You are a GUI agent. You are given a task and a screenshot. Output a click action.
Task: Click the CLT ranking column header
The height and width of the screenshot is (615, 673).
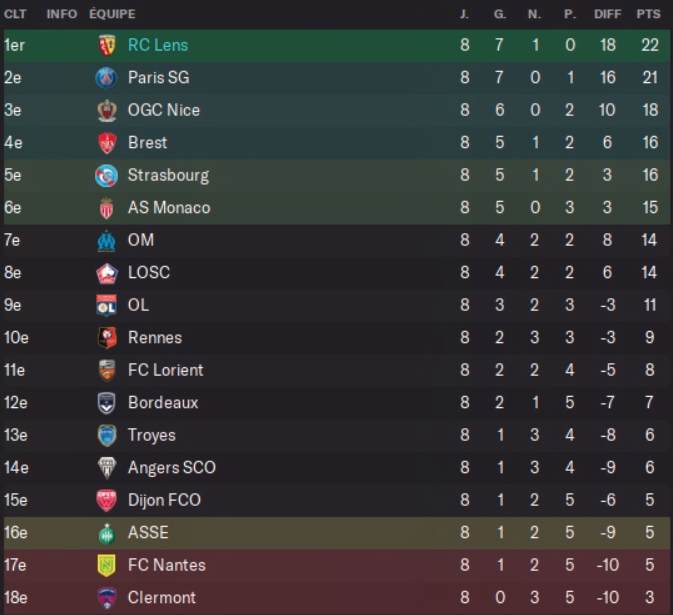pyautogui.click(x=15, y=14)
